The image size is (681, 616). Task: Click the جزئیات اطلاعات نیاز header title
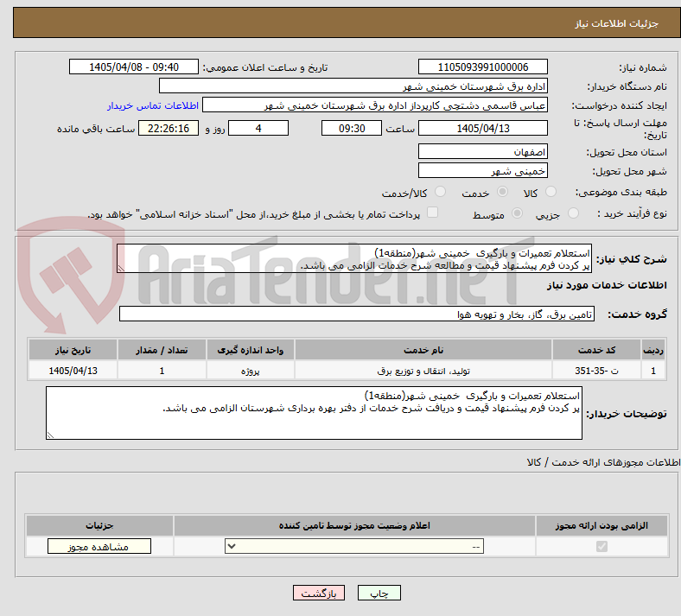click(x=617, y=23)
